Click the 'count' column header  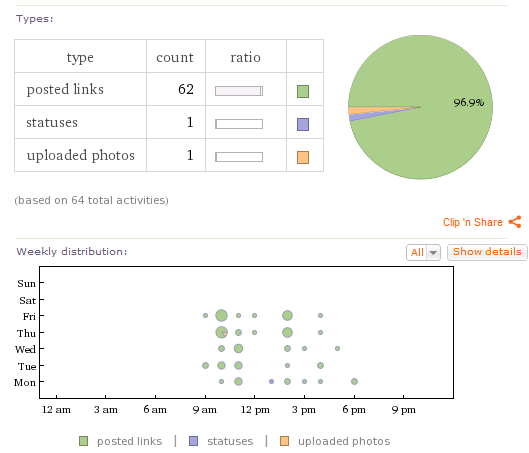tap(175, 57)
